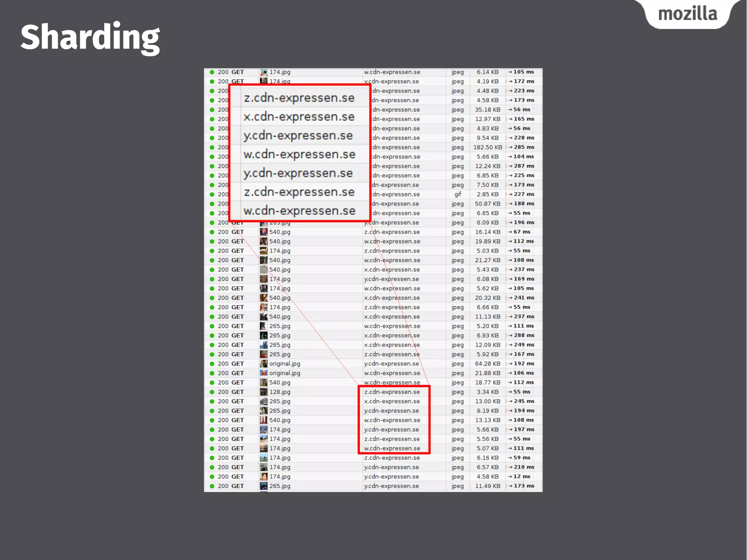Click the green status dot in the 128.jpg row
The image size is (747, 560).
(x=212, y=392)
